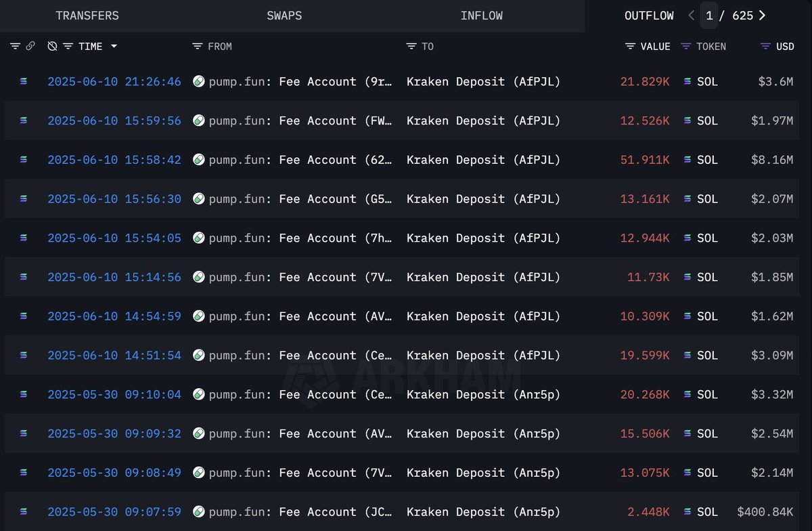Open Kraken Deposit (AfPJL) in the 15:14:56 row

point(484,277)
